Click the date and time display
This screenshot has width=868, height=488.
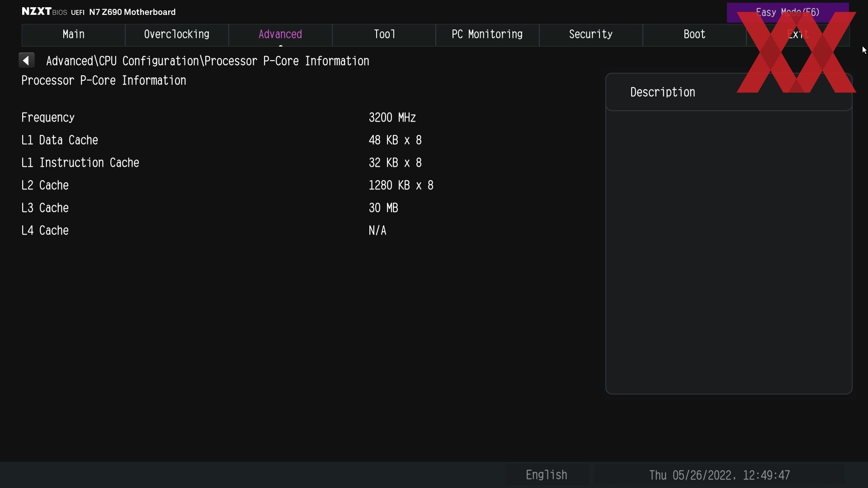click(x=719, y=475)
